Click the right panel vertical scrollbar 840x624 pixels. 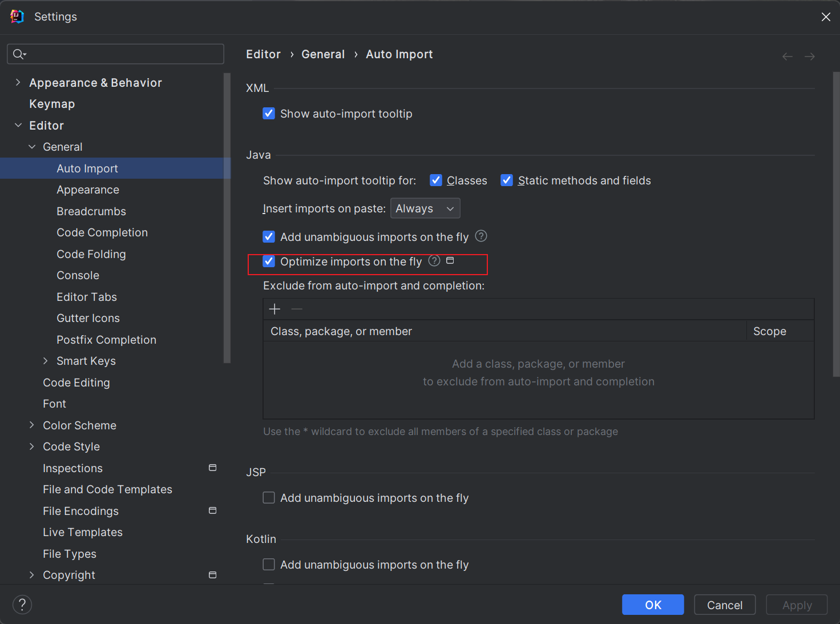pos(836,228)
